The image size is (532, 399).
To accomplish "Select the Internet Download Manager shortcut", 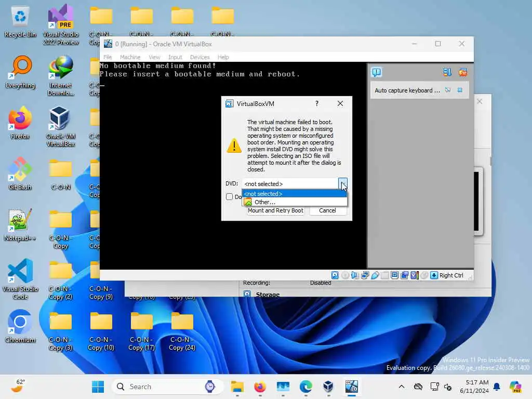I will pyautogui.click(x=61, y=76).
